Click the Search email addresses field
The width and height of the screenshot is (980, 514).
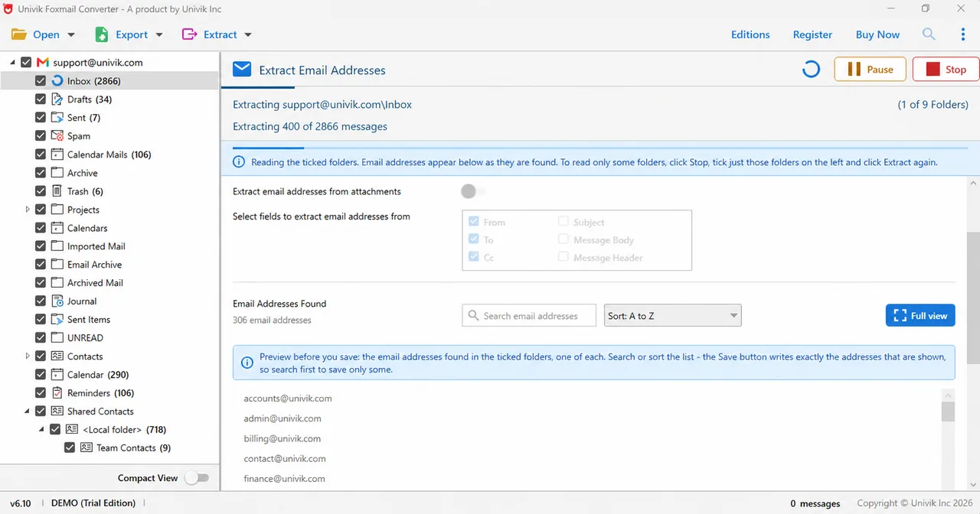click(529, 316)
